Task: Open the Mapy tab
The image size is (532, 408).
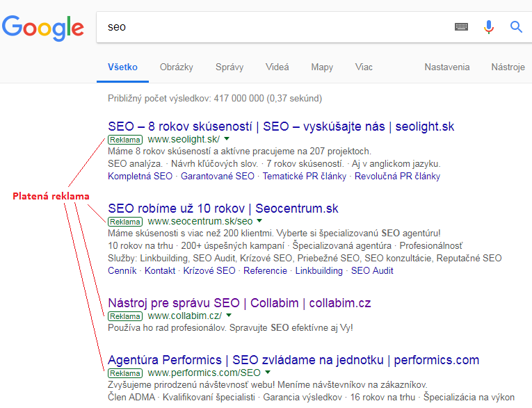Action: (x=322, y=67)
